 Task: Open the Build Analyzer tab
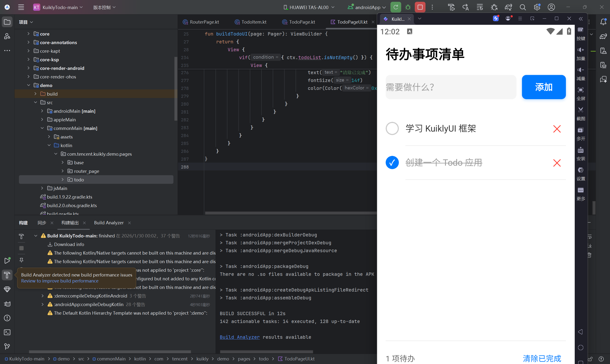click(x=109, y=222)
